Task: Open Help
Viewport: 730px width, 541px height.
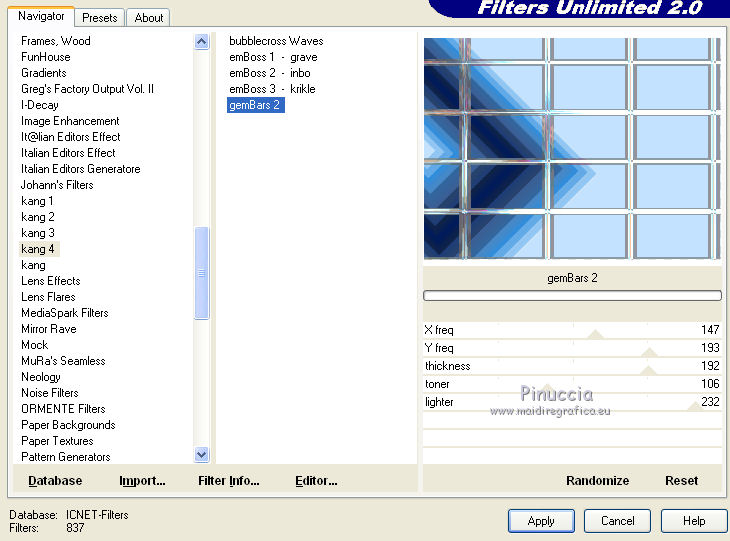Action: click(x=694, y=521)
